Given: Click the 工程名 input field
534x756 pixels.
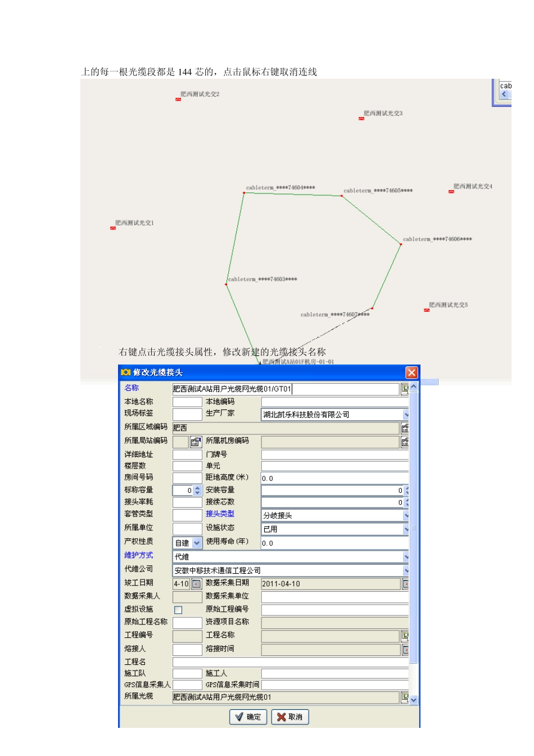Looking at the screenshot, I should coord(291,663).
